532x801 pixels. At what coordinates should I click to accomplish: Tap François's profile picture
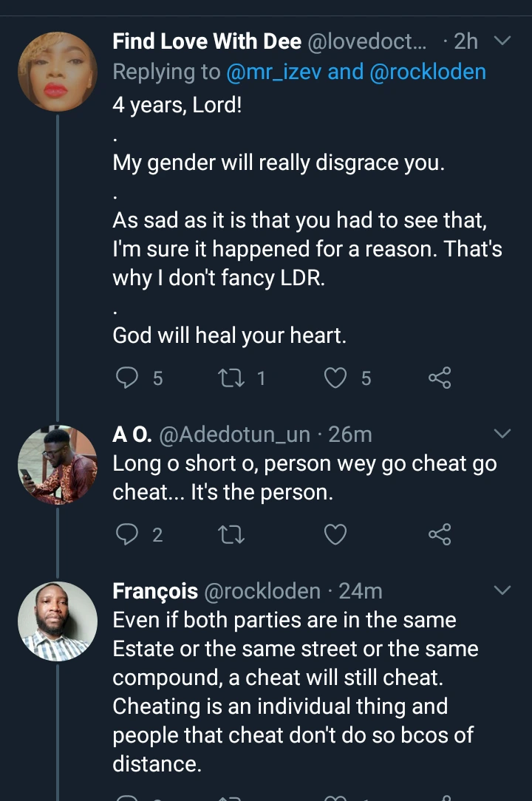pos(57,621)
